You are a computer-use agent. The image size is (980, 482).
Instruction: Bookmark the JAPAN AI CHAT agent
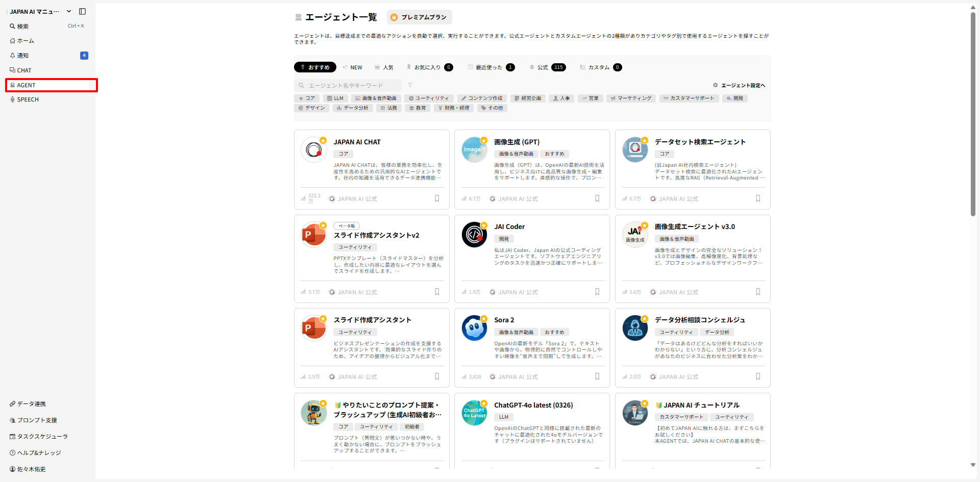coord(437,198)
